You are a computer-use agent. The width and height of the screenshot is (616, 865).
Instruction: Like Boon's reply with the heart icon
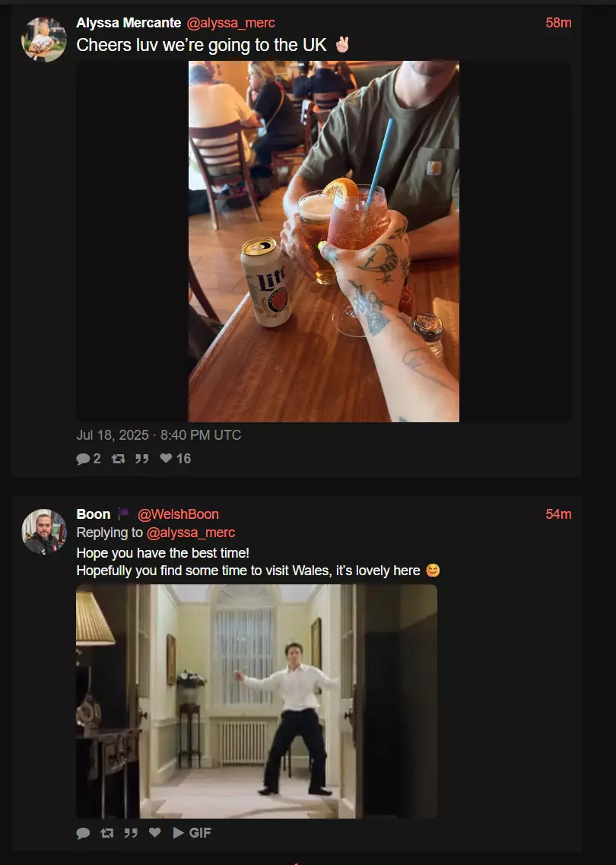tap(155, 832)
